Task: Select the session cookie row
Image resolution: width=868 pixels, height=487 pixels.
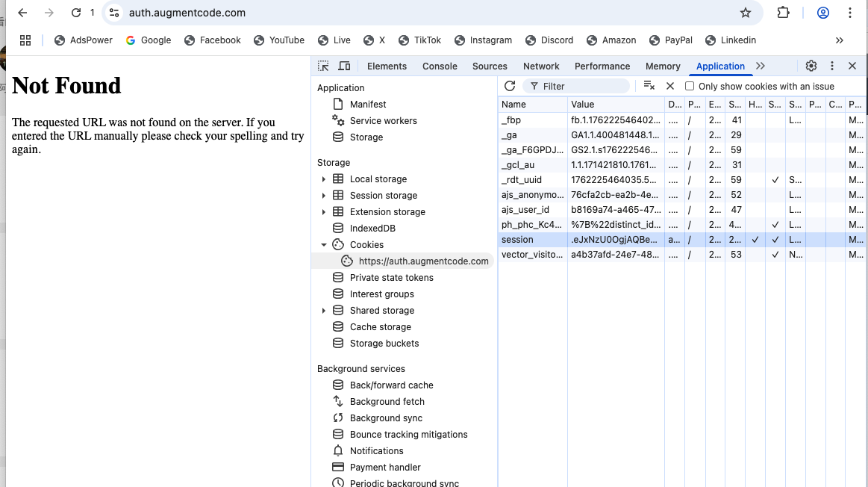Action: (x=533, y=240)
